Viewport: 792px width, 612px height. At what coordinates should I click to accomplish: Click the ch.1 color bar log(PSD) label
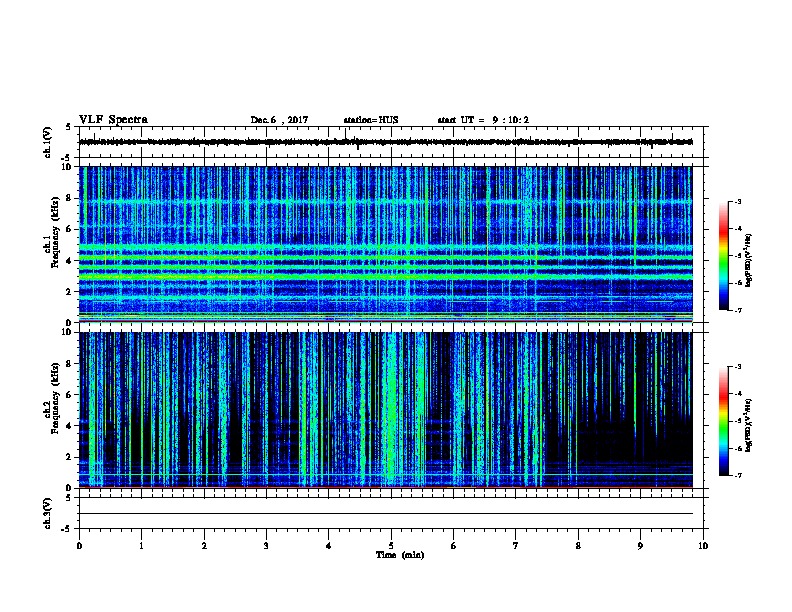[749, 261]
